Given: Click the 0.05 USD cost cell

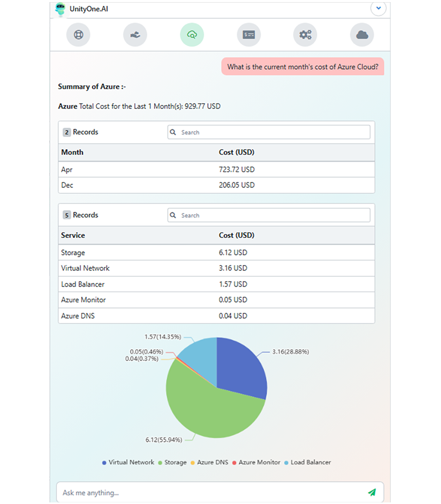Looking at the screenshot, I should 233,300.
